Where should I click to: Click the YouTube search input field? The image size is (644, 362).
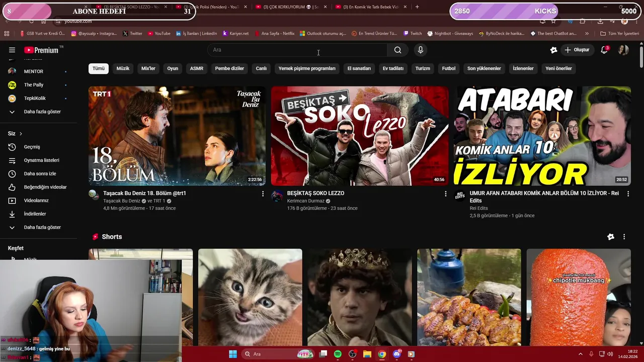tap(297, 50)
